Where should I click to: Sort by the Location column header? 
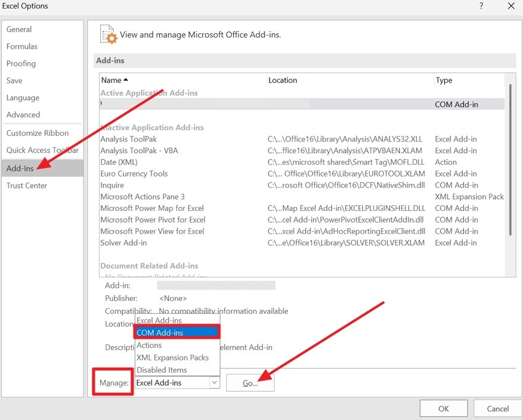coord(350,81)
